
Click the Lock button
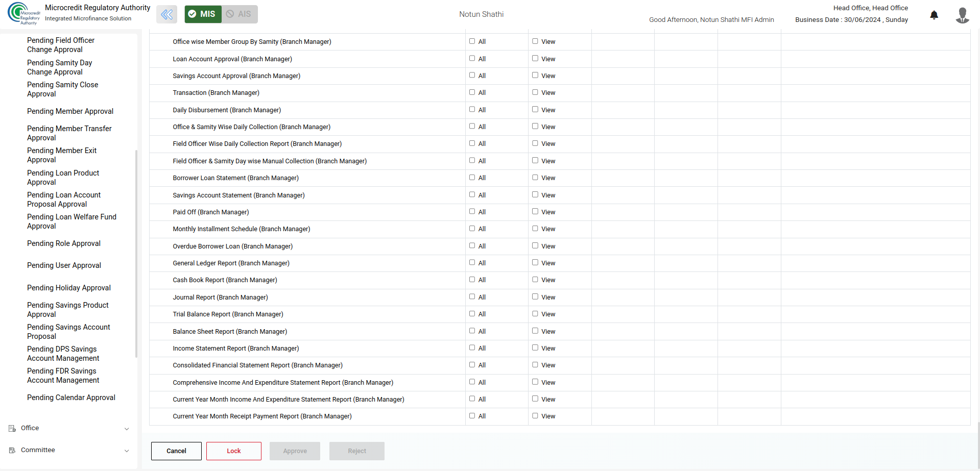[x=234, y=451]
